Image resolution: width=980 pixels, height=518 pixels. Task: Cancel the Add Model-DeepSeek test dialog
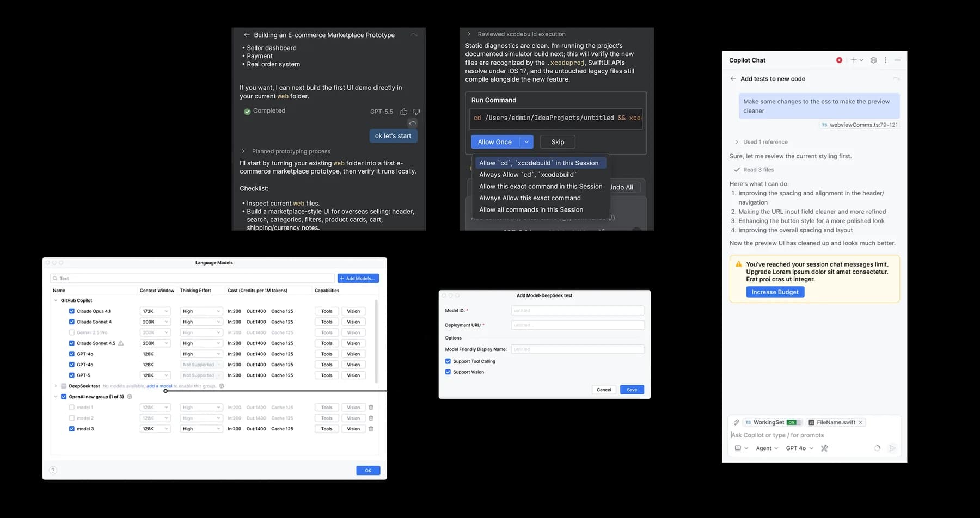click(604, 390)
